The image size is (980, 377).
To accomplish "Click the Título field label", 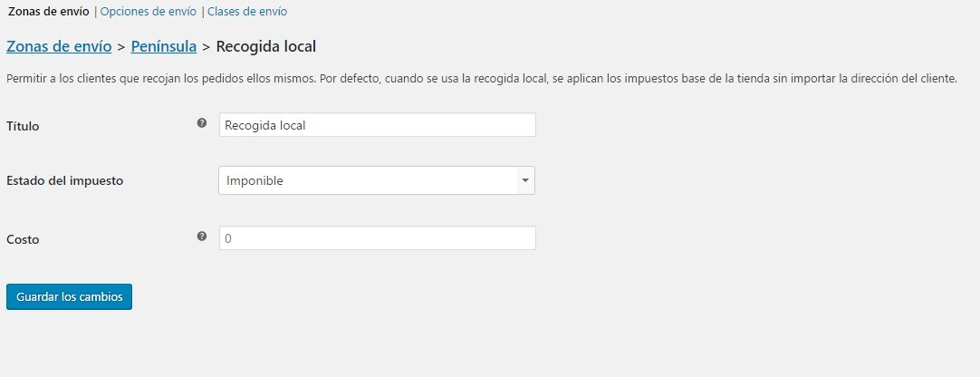I will (x=23, y=126).
